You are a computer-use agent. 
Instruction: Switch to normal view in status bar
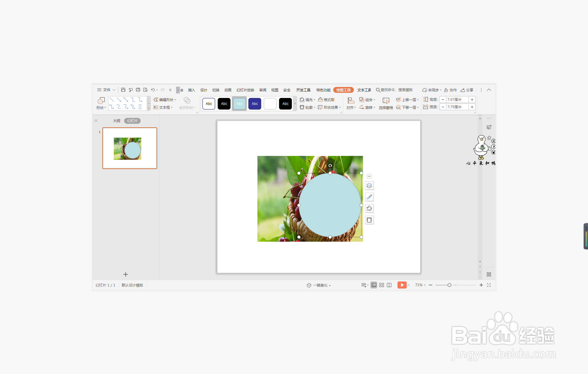click(x=374, y=285)
